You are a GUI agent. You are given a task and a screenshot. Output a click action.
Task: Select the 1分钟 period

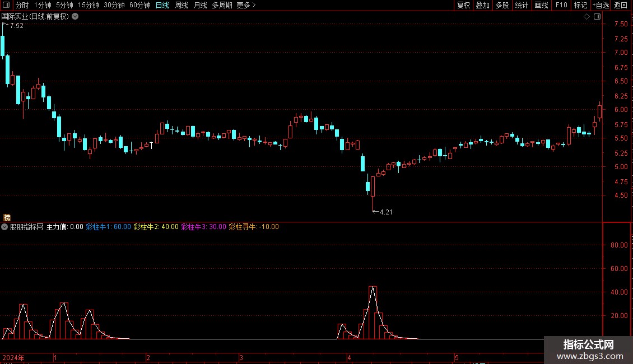pyautogui.click(x=43, y=5)
